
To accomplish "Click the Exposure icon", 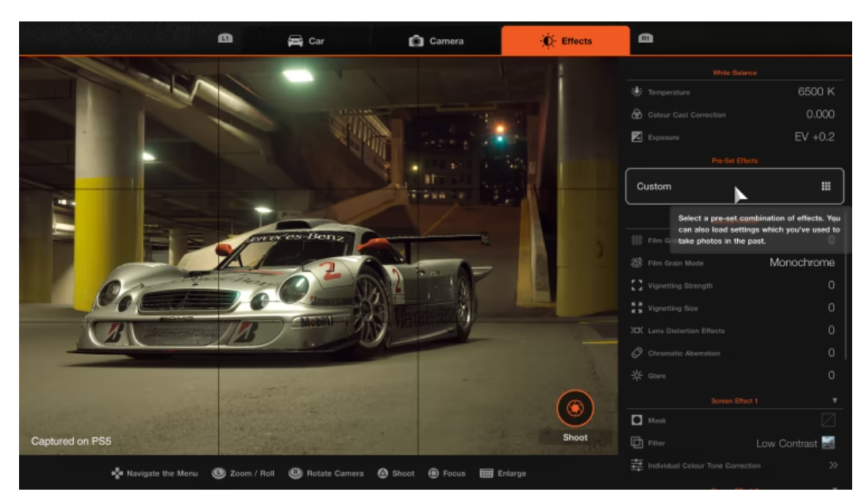I will point(636,137).
